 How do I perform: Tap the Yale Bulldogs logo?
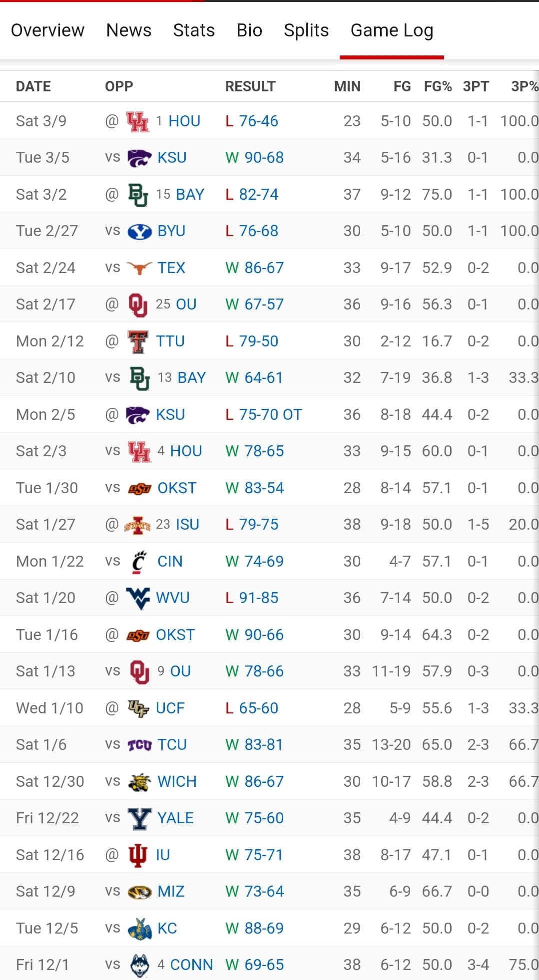(x=139, y=818)
